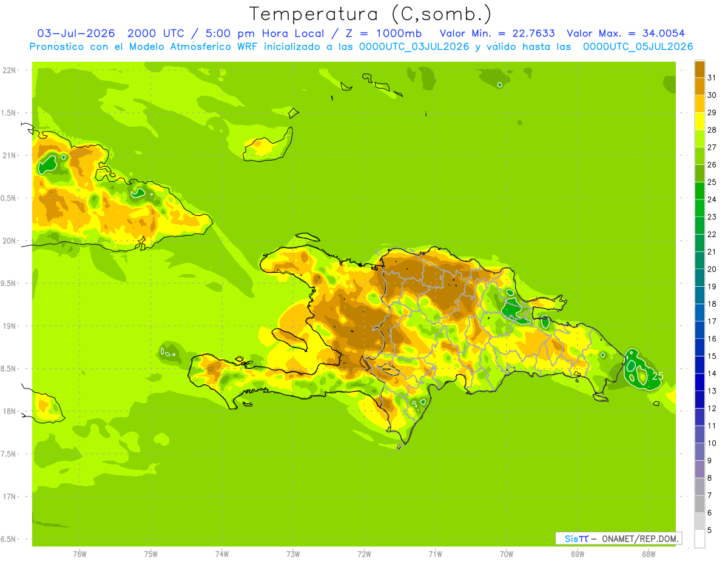Click the '73W' longitude label
The height and width of the screenshot is (562, 728).
pyautogui.click(x=293, y=554)
